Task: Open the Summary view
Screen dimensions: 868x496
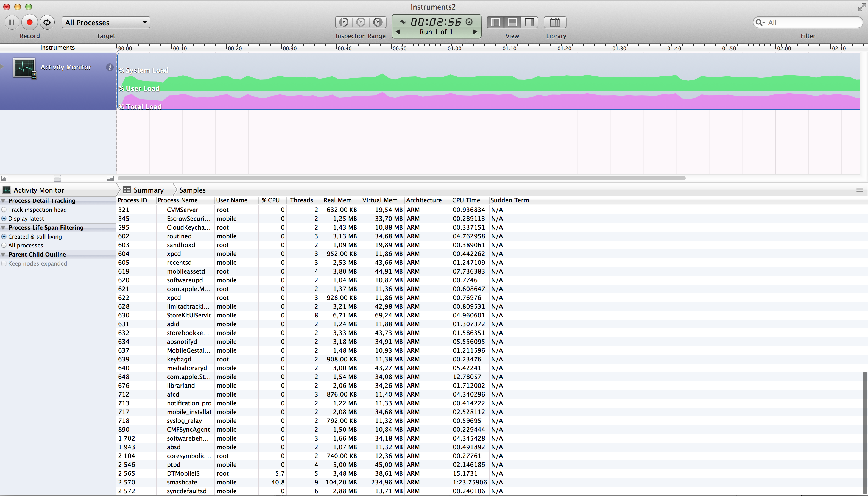Action: [148, 190]
